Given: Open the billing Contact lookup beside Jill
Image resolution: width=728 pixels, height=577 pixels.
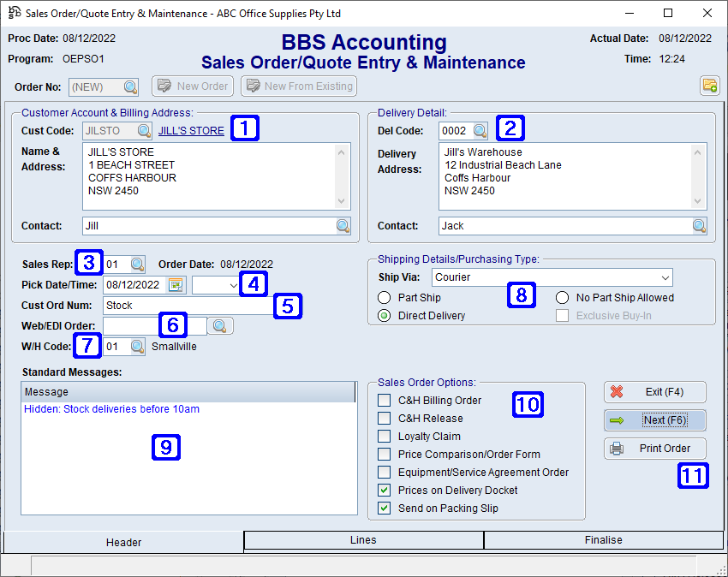Looking at the screenshot, I should tap(343, 225).
